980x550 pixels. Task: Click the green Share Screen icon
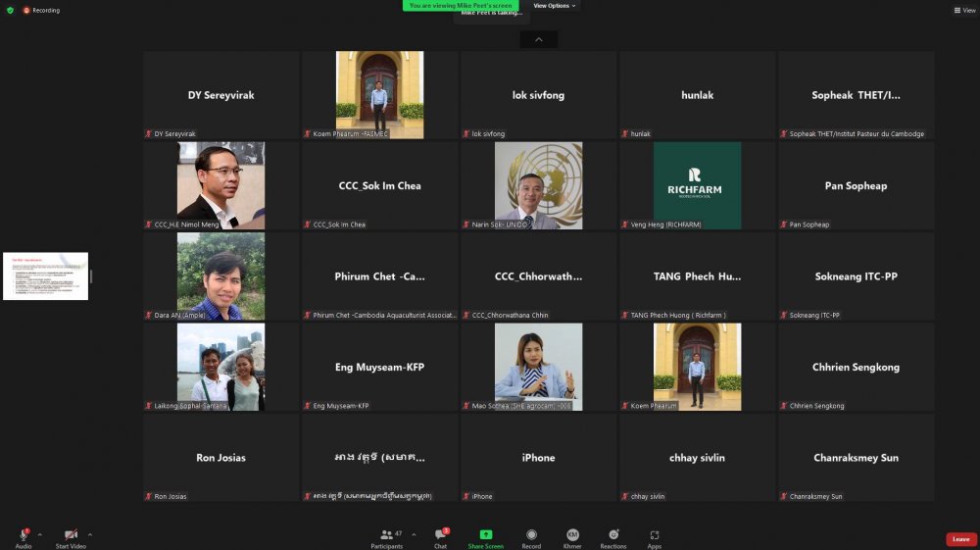(x=485, y=534)
